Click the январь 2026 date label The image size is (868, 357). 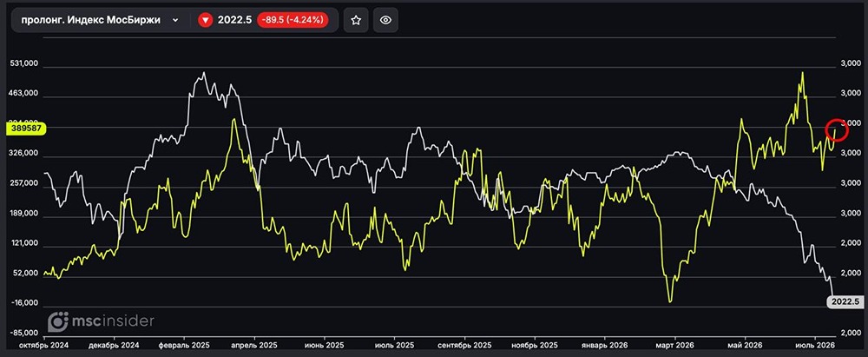(604, 345)
